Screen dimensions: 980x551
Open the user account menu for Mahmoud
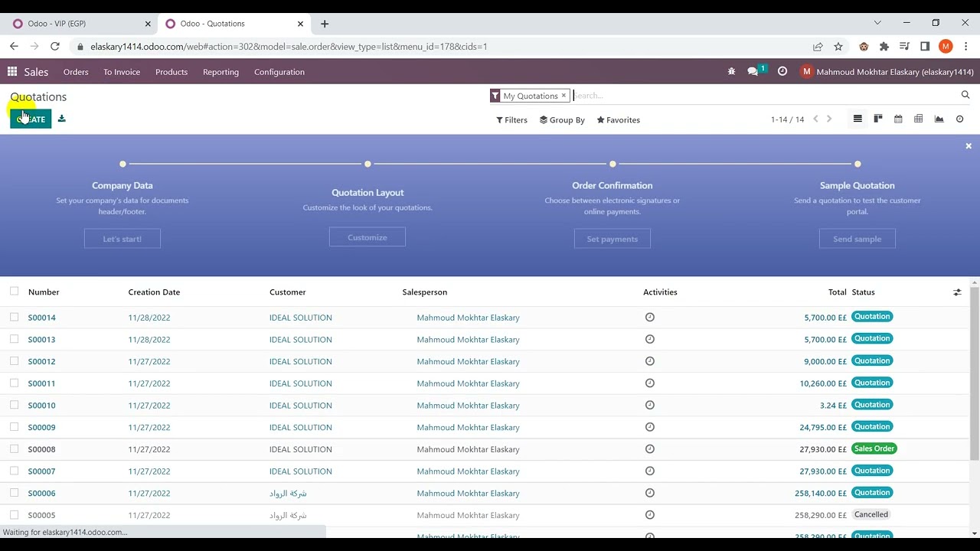point(887,72)
